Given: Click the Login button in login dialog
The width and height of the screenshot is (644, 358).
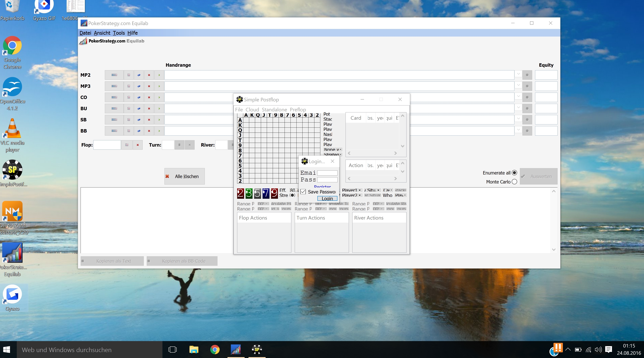Looking at the screenshot, I should coord(327,199).
